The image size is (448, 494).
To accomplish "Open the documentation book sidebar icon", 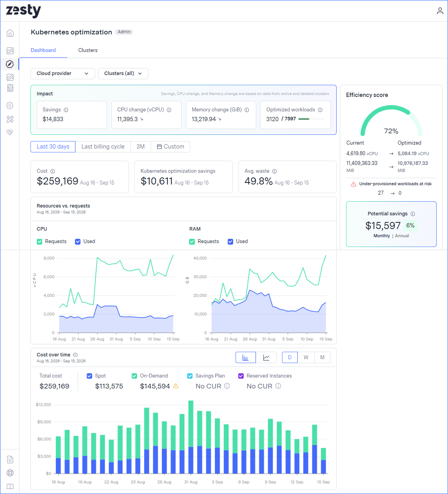I will point(10,487).
